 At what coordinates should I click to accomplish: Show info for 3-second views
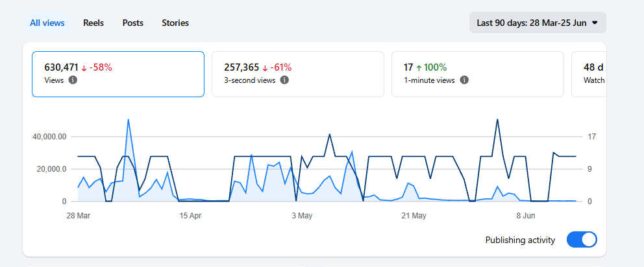point(284,80)
